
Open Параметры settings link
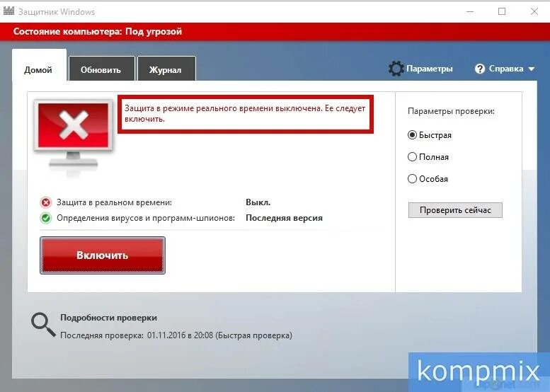(x=430, y=69)
